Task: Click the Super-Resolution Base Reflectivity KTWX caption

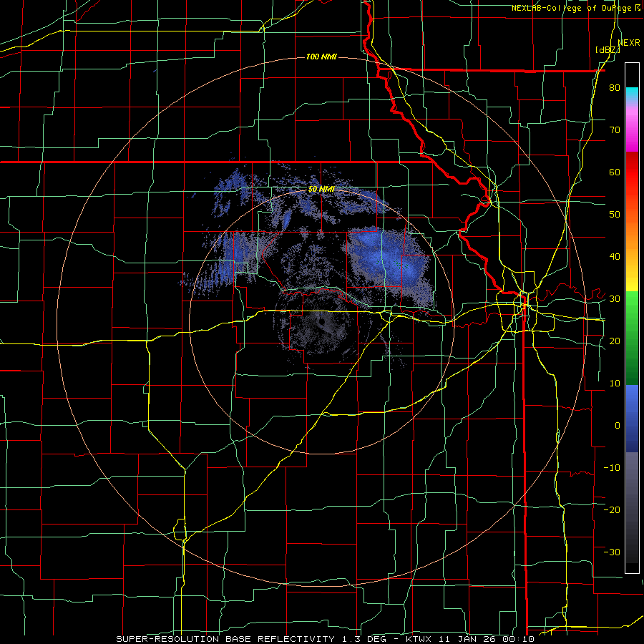Action: click(325, 639)
